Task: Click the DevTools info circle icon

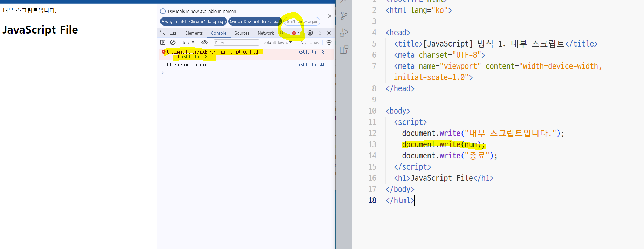Action: tap(163, 11)
